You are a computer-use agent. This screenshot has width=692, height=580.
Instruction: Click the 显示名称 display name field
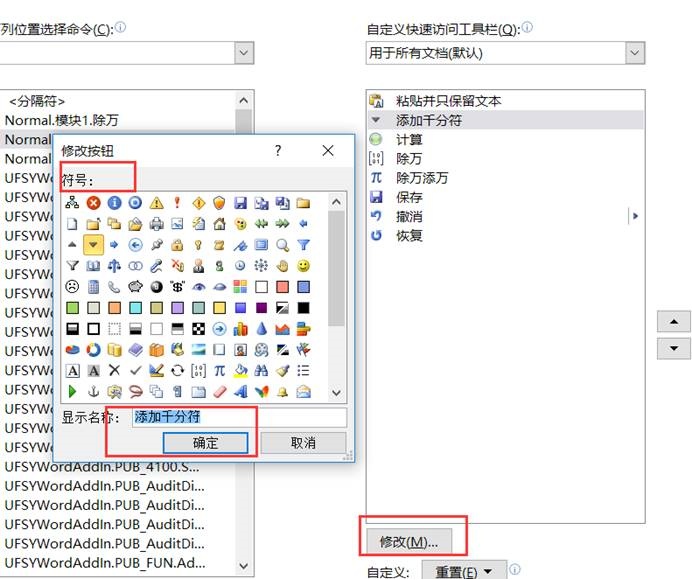(239, 417)
